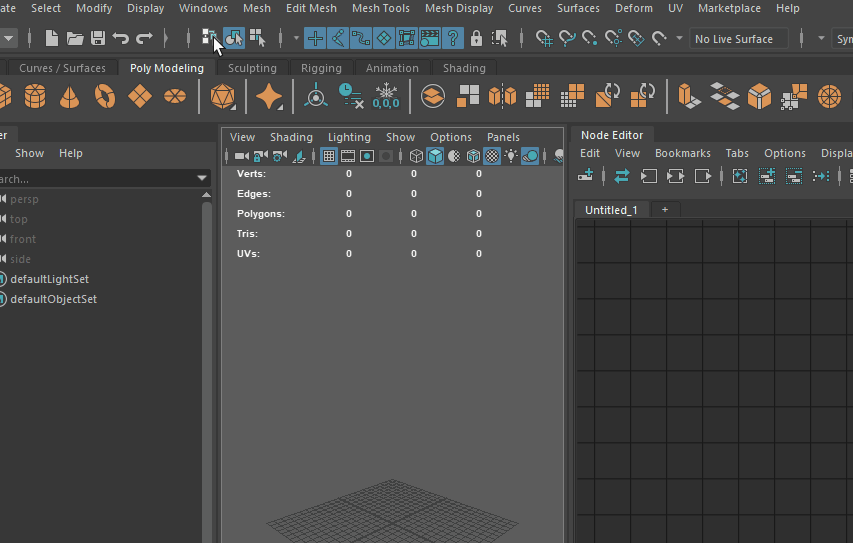Image resolution: width=853 pixels, height=543 pixels.
Task: Open the Mesh Tools menu
Action: point(380,8)
